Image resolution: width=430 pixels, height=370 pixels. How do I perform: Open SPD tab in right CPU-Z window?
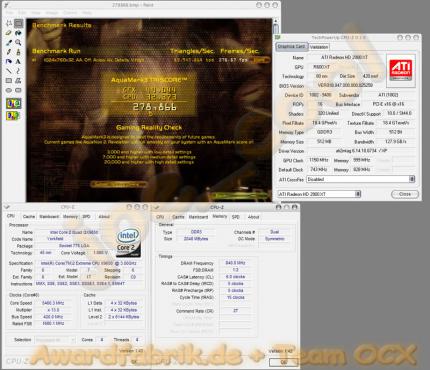(x=236, y=217)
